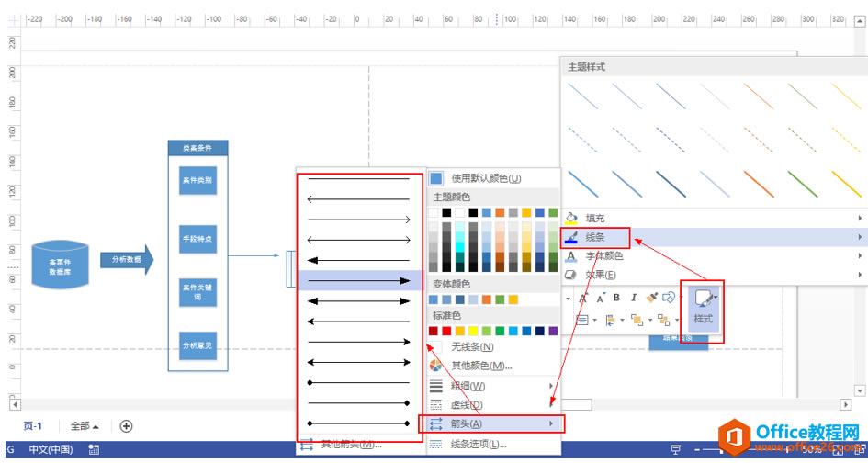Click the macro recording icon in status bar
The image size is (868, 463).
click(x=94, y=450)
